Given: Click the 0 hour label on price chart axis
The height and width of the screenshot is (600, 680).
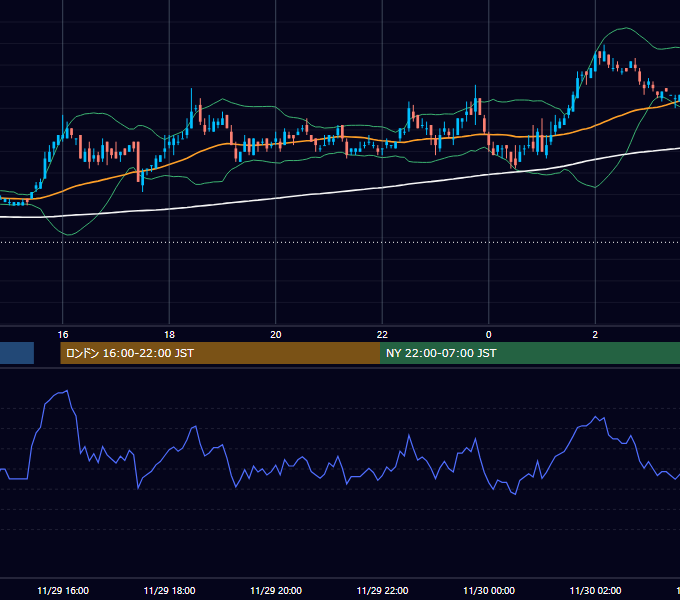Looking at the screenshot, I should coord(489,335).
